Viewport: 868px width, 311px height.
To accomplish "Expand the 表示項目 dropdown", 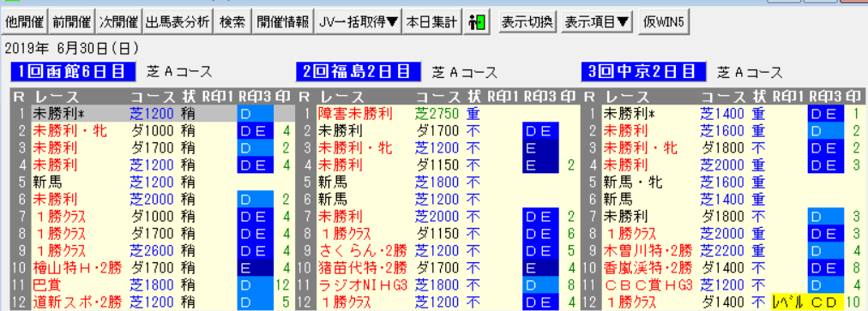I will click(597, 22).
